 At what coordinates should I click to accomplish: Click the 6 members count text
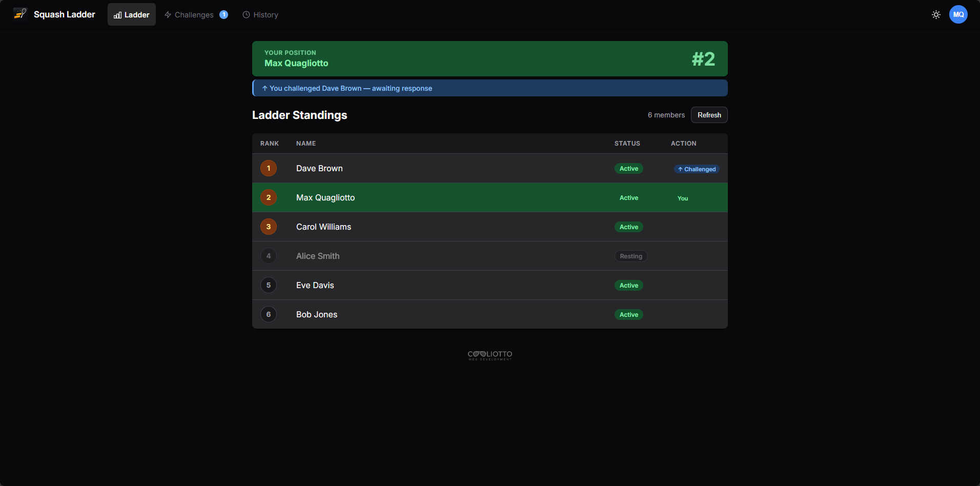(666, 115)
